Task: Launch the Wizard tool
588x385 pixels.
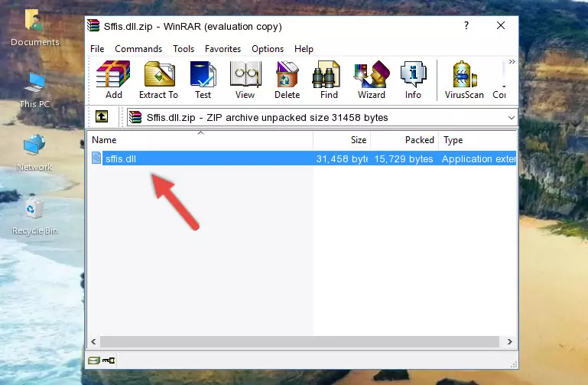Action: point(372,80)
